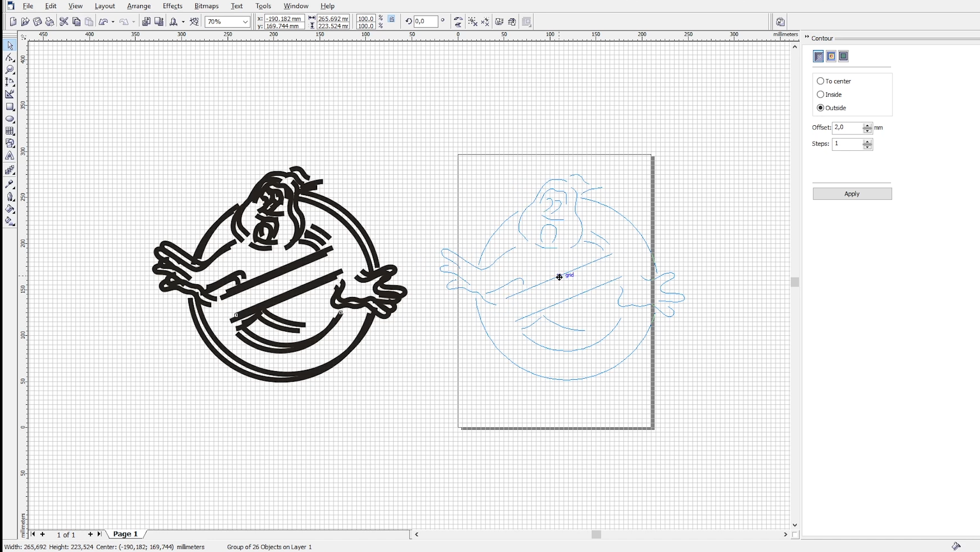This screenshot has height=552, width=980.
Task: Collapse the Contour docker
Action: point(807,37)
